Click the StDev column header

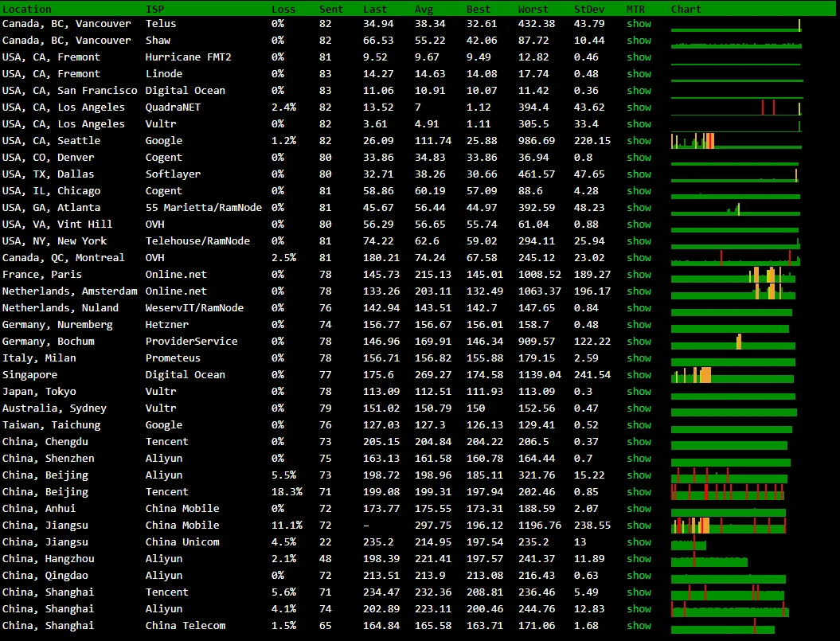click(589, 9)
